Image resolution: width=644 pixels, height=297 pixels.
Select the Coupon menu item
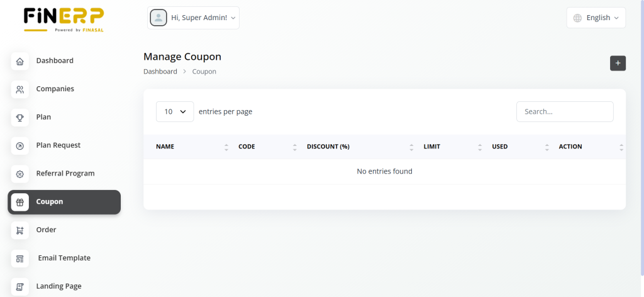click(x=50, y=202)
